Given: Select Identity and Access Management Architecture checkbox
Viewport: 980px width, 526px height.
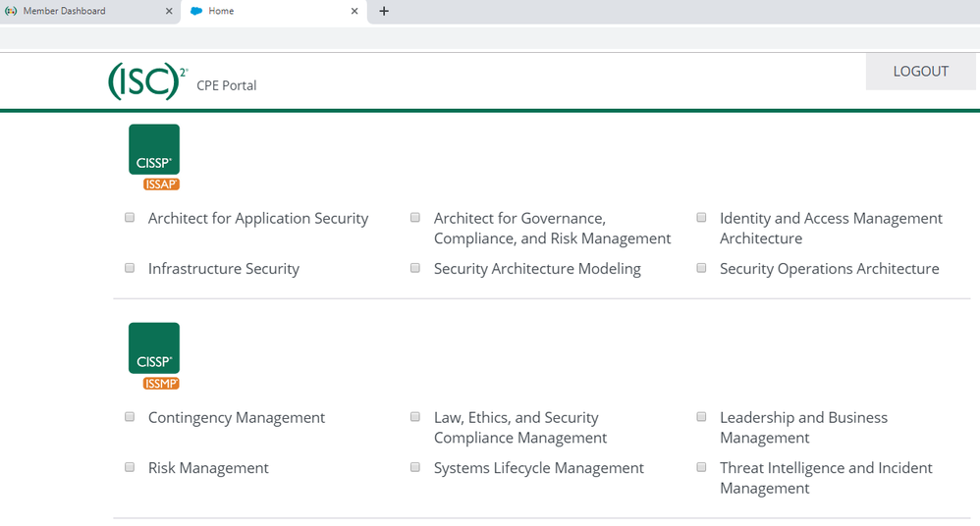Looking at the screenshot, I should tap(701, 218).
